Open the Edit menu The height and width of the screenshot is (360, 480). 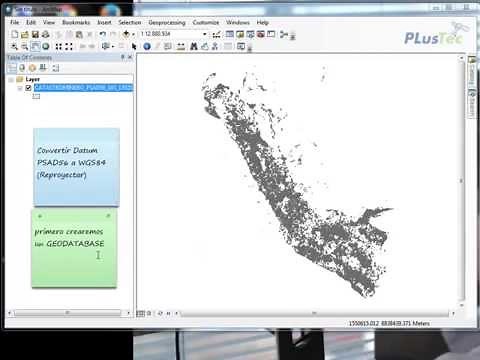pyautogui.click(x=31, y=22)
